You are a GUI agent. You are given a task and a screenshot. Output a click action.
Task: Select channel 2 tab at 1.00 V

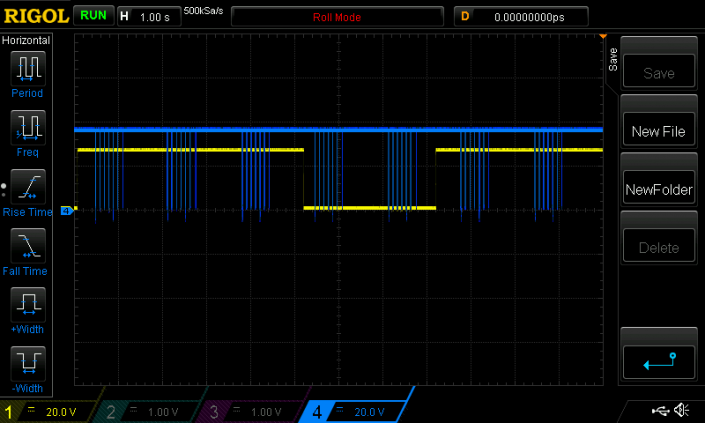click(149, 412)
